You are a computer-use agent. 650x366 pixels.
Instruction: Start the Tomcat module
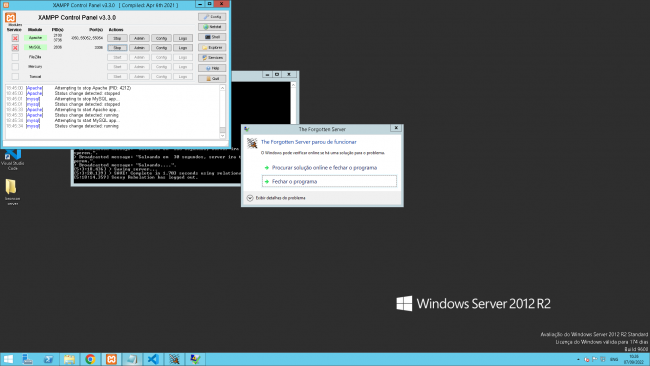coord(117,77)
